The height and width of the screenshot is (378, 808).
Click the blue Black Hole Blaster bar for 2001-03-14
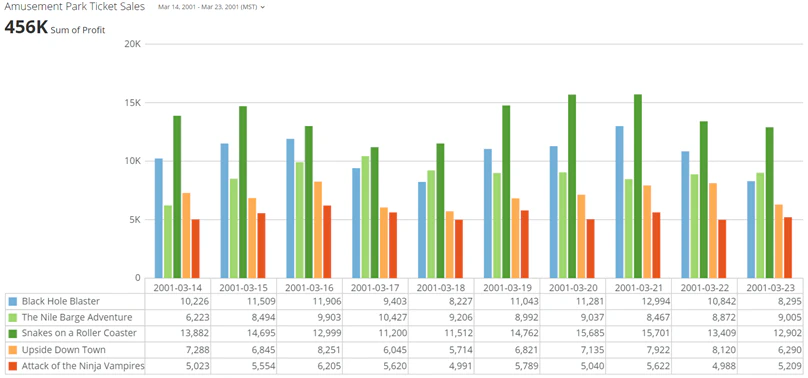(159, 218)
